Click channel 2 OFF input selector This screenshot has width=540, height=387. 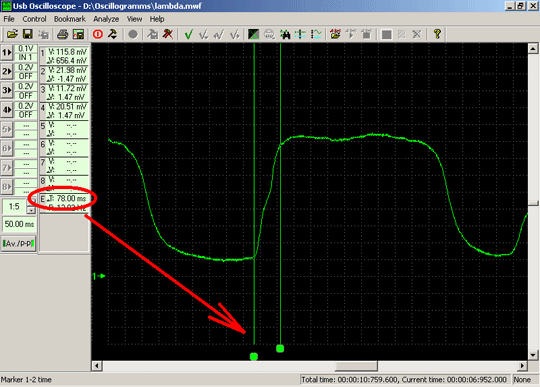(25, 76)
